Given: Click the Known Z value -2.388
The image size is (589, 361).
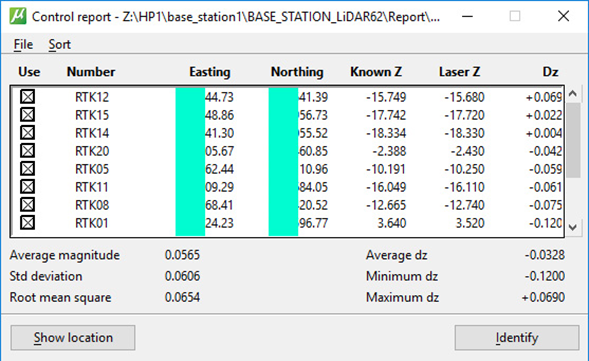Looking at the screenshot, I should [x=389, y=151].
